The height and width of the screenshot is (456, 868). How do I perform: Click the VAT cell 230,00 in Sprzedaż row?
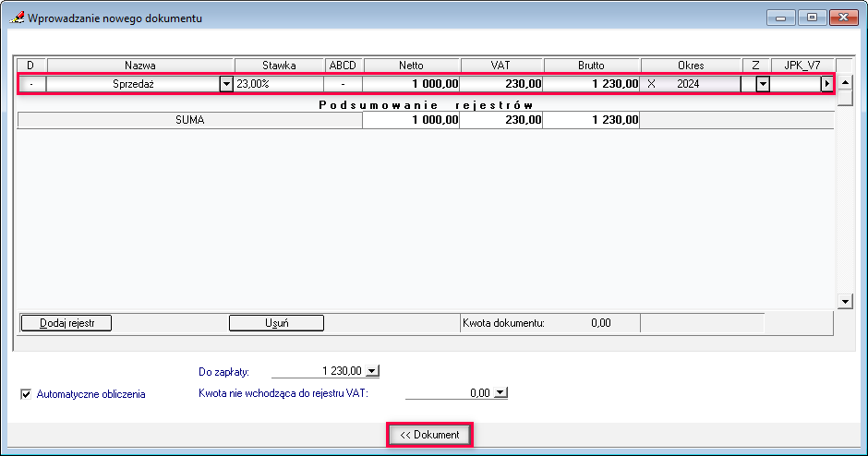click(501, 84)
